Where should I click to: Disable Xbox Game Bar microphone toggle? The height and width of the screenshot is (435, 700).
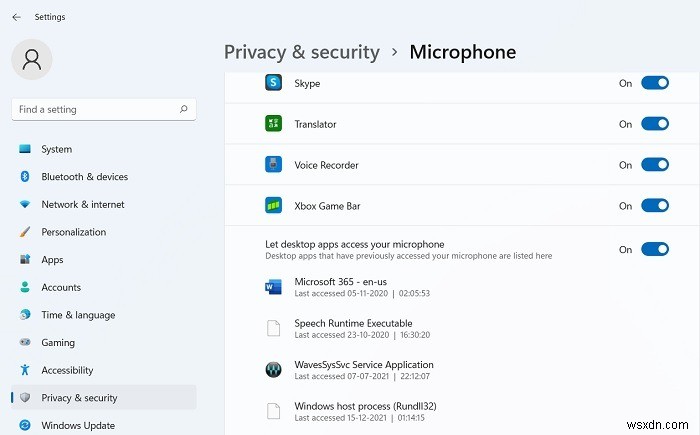(x=655, y=205)
